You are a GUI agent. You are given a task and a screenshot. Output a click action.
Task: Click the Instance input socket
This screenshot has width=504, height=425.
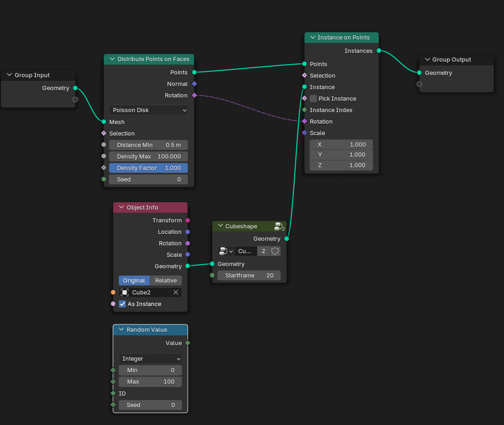[304, 87]
